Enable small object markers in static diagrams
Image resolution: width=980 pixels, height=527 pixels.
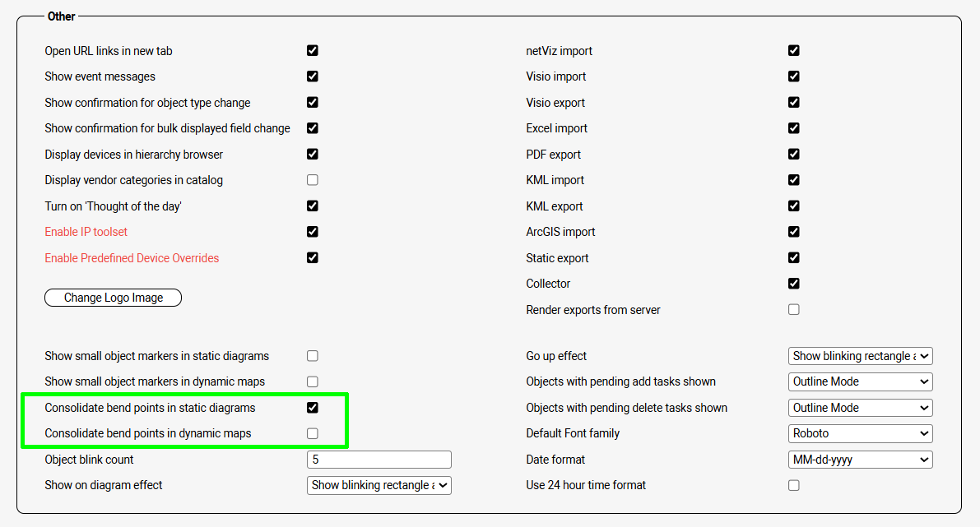(x=313, y=356)
